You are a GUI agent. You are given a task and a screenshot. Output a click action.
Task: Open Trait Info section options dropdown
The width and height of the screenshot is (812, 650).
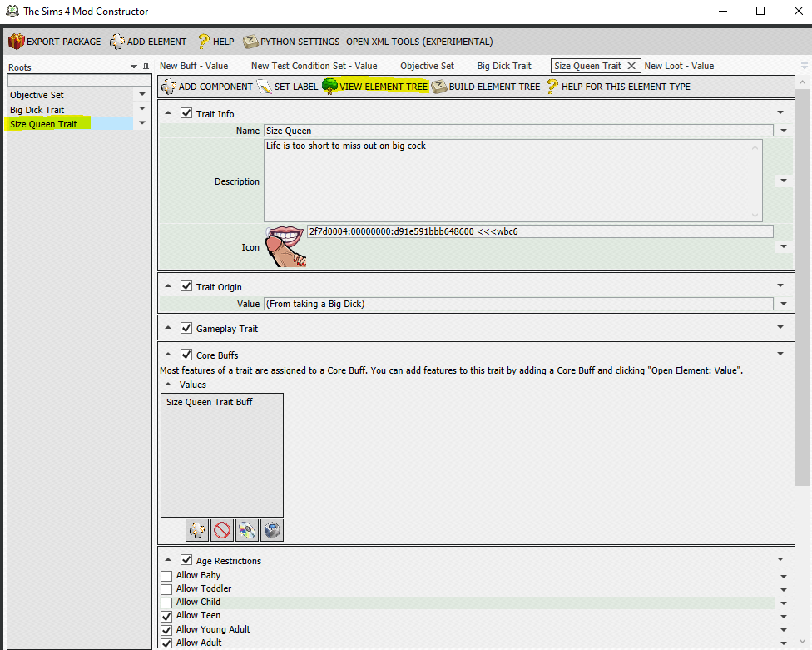[x=780, y=112]
